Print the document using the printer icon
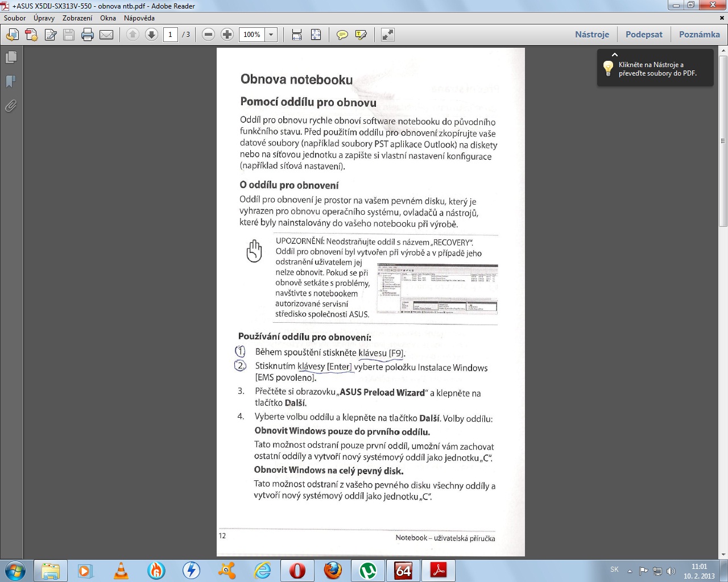728x582 pixels. (88, 35)
